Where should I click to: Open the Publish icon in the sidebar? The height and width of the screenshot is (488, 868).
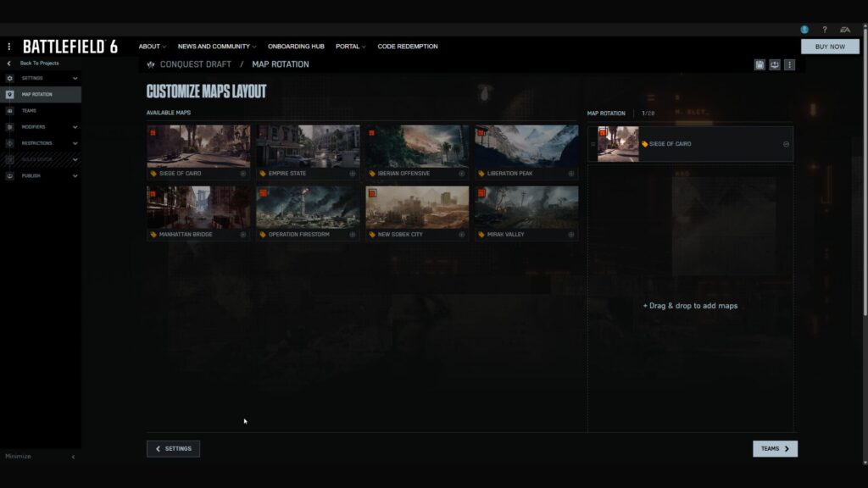tap(9, 175)
